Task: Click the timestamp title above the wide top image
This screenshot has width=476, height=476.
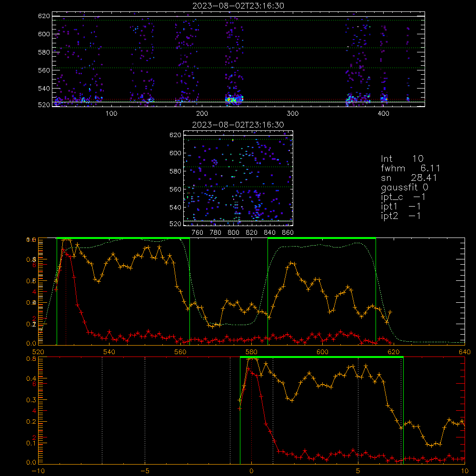Action: [238, 6]
